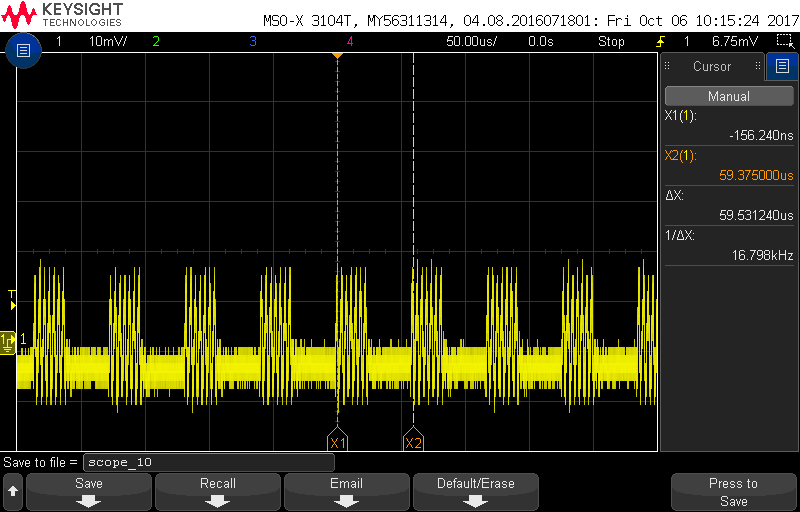Toggle channel 1 in top bar

(59, 42)
